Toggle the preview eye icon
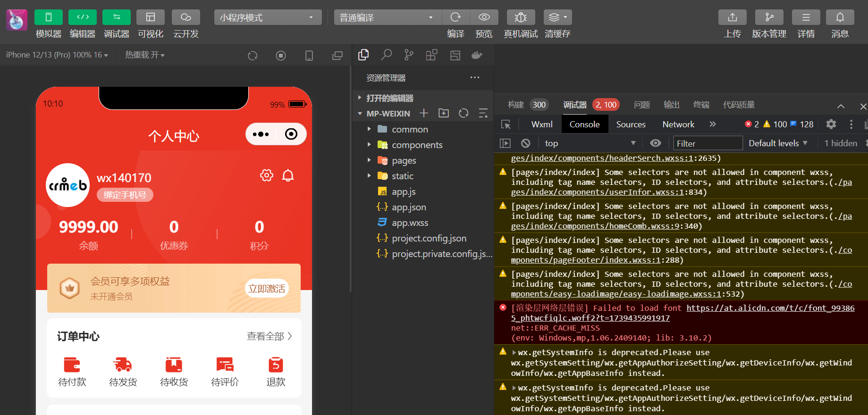 484,17
